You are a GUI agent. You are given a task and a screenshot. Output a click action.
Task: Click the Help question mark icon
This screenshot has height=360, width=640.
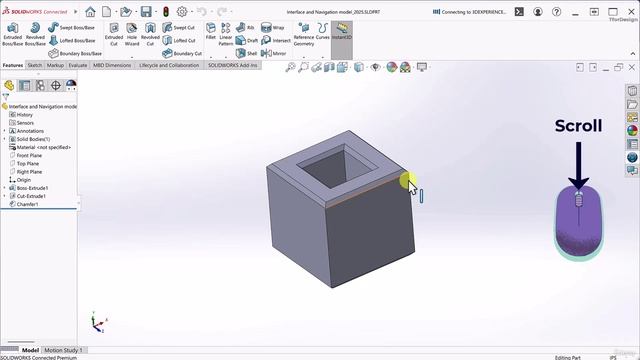pyautogui.click(x=556, y=12)
